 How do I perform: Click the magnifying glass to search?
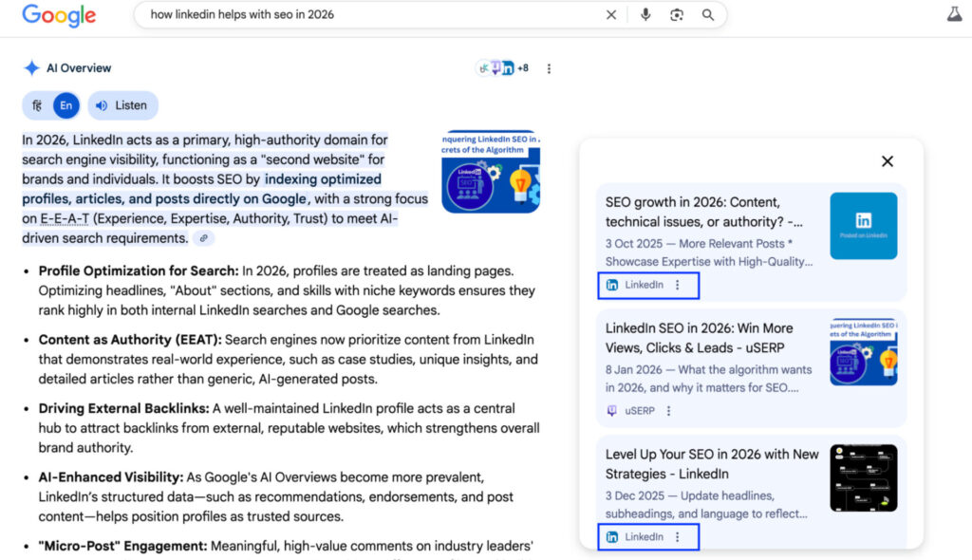[x=706, y=15]
